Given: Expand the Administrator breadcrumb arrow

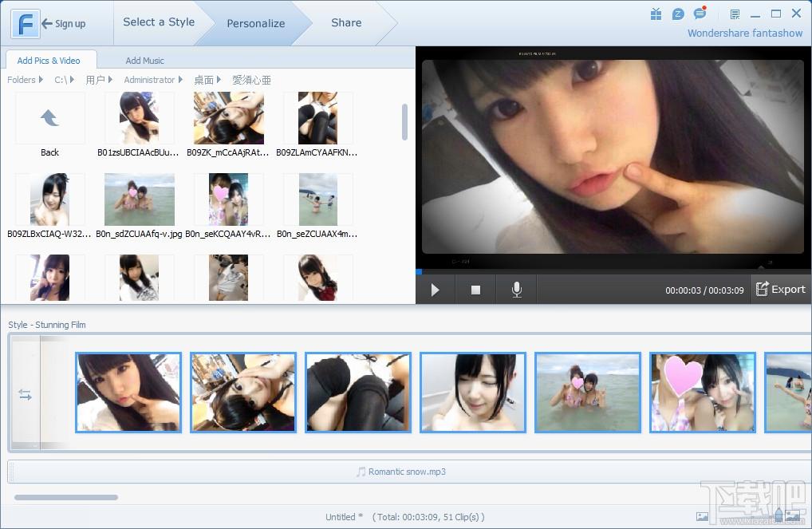Looking at the screenshot, I should click(x=181, y=80).
